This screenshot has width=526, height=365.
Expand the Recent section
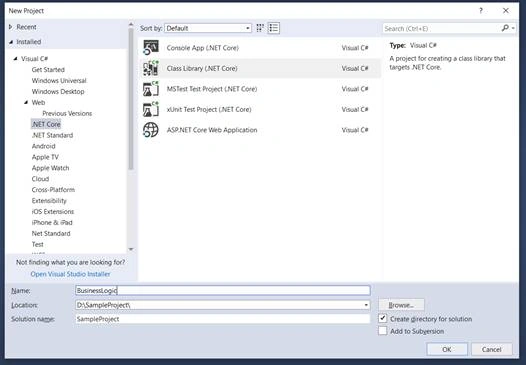pos(11,27)
